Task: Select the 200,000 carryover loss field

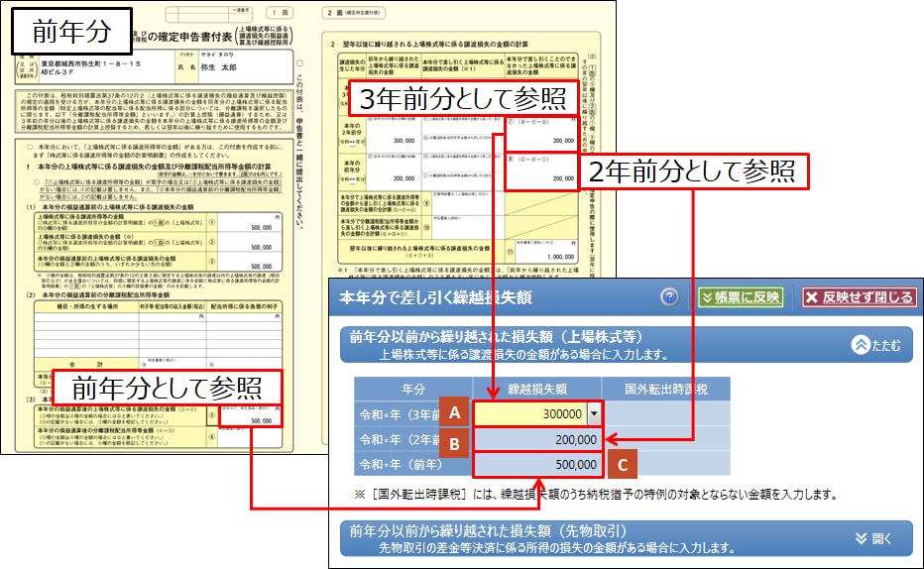Action: [x=536, y=439]
